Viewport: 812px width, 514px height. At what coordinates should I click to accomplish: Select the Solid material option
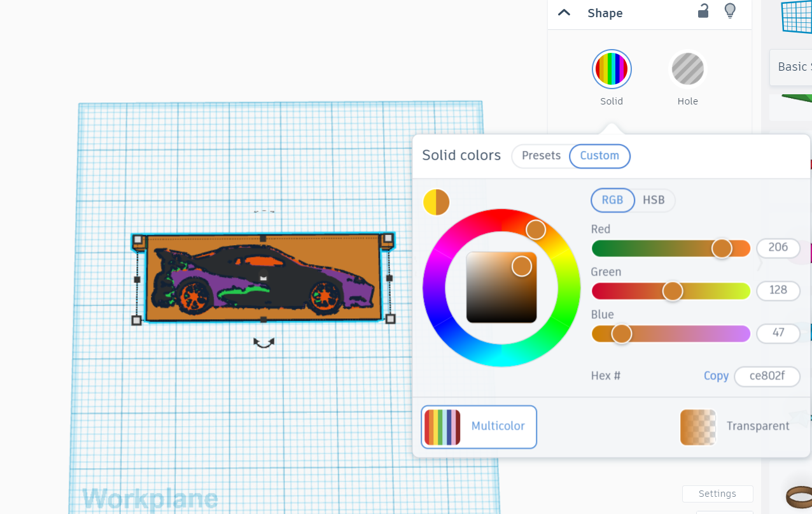(x=611, y=69)
